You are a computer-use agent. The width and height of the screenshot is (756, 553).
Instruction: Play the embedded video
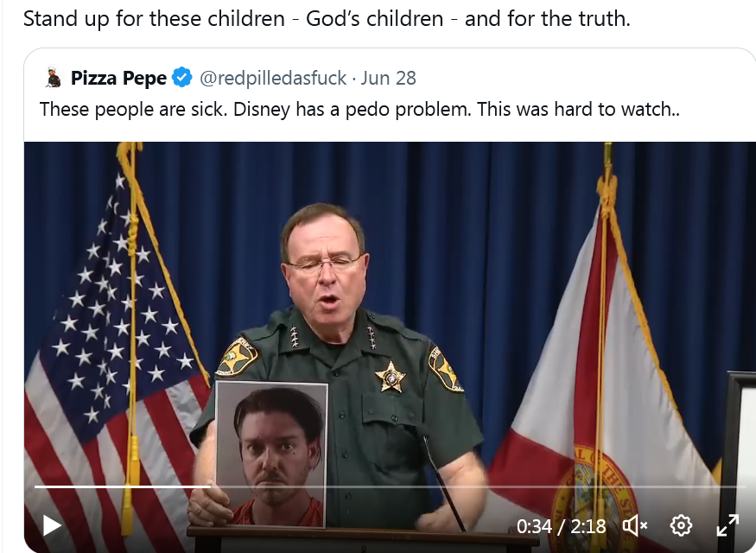[x=52, y=525]
